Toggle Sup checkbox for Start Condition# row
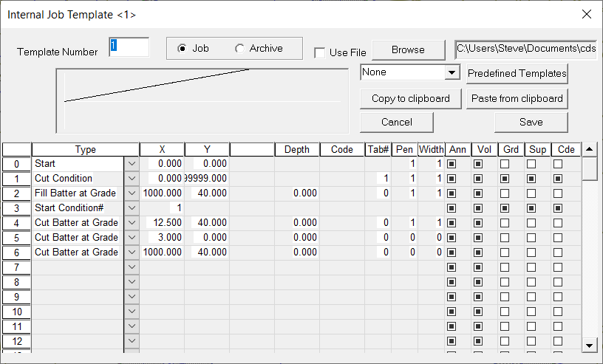This screenshot has height=364, width=603. [531, 207]
